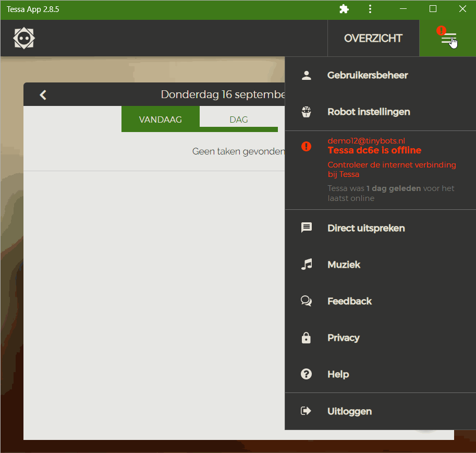476x453 pixels.
Task: Click the Privacy padlock icon
Action: (306, 338)
